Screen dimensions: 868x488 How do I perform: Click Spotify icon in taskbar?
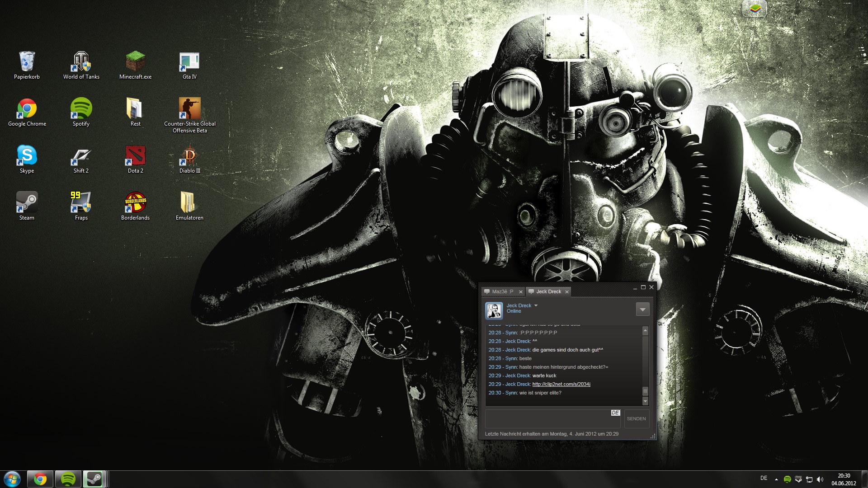pyautogui.click(x=68, y=479)
